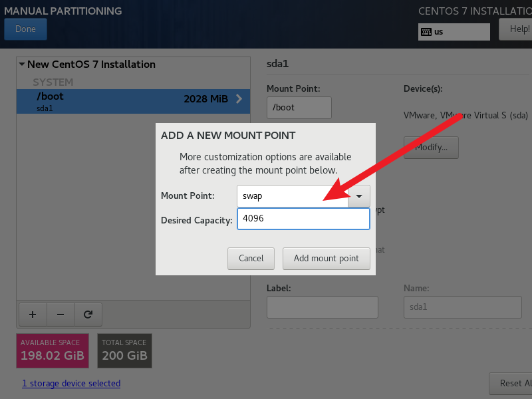This screenshot has height=399, width=532.
Task: Click the Done button
Action: point(25,29)
